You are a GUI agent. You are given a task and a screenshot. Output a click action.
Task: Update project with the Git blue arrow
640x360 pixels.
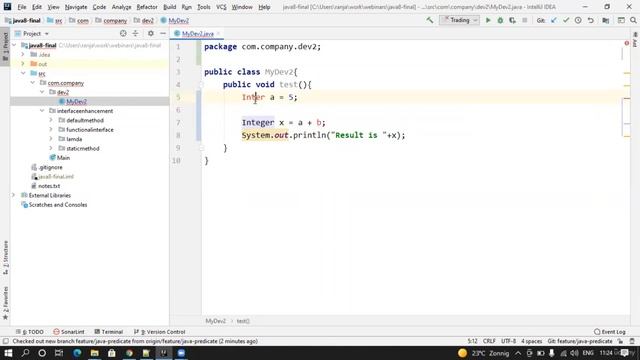point(554,20)
